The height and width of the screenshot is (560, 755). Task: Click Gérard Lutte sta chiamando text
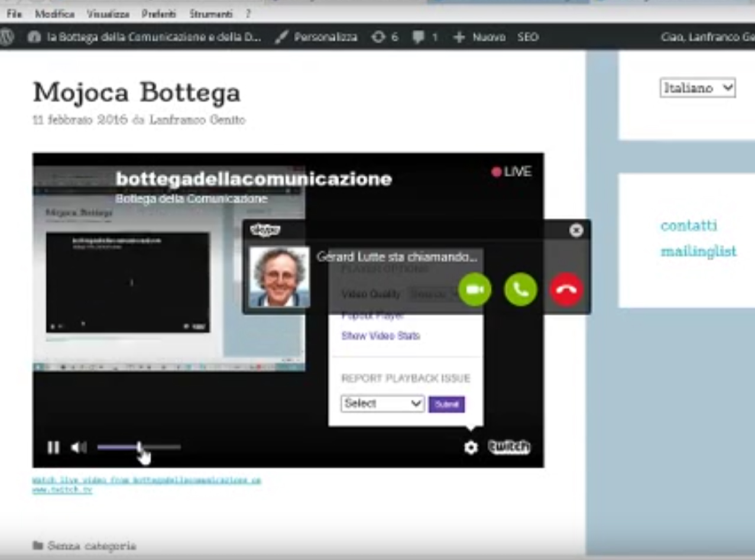tap(397, 257)
